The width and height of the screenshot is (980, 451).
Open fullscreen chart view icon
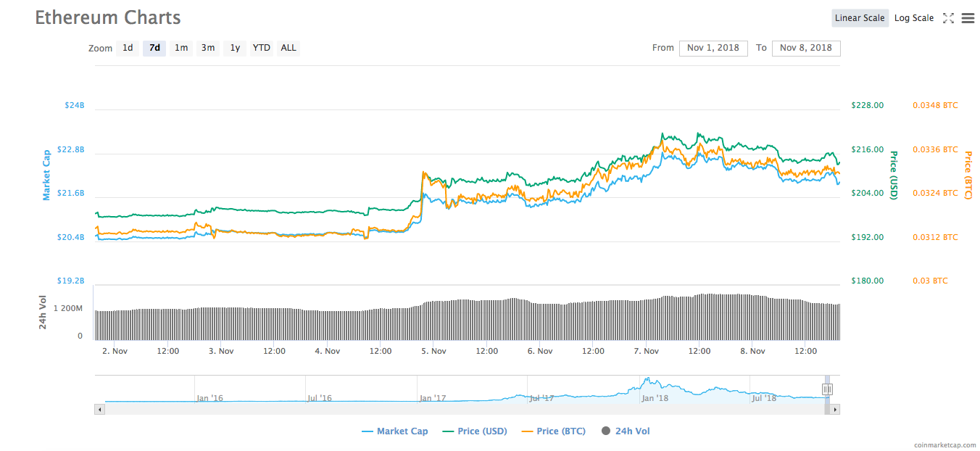(948, 18)
